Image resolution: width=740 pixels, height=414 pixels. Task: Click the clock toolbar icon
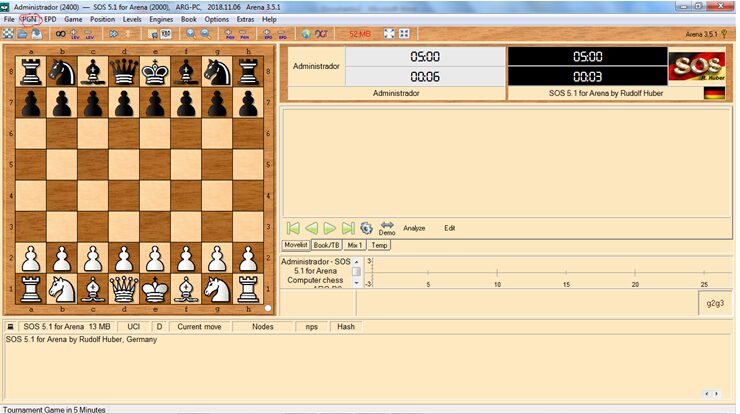tap(166, 34)
